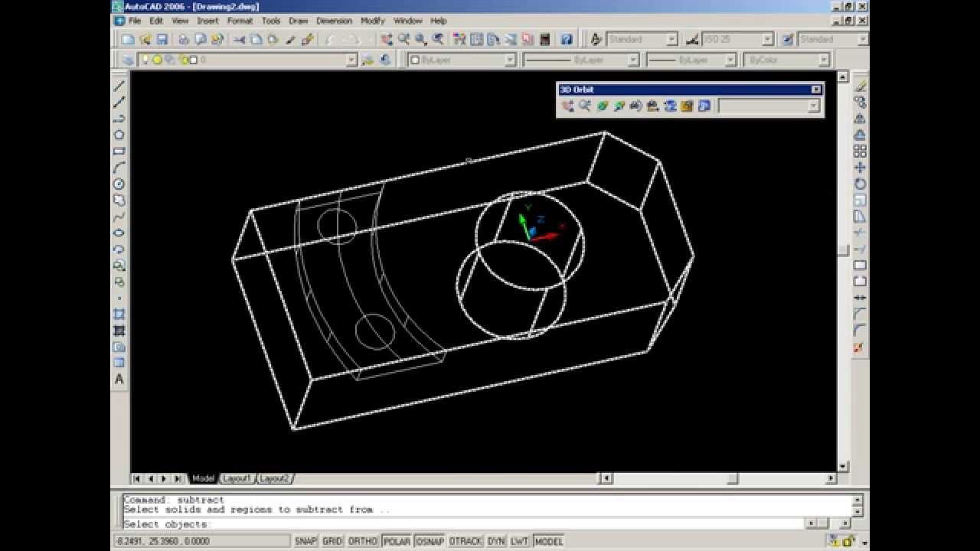Screen dimensions: 980x551
Task: Toggle ORTHO mode in status bar
Action: 363,541
